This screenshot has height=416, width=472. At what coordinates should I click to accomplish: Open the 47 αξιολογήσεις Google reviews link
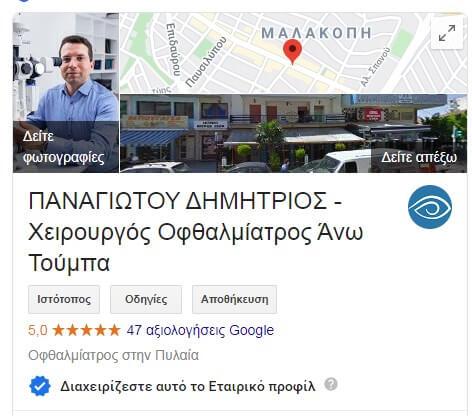tap(200, 330)
